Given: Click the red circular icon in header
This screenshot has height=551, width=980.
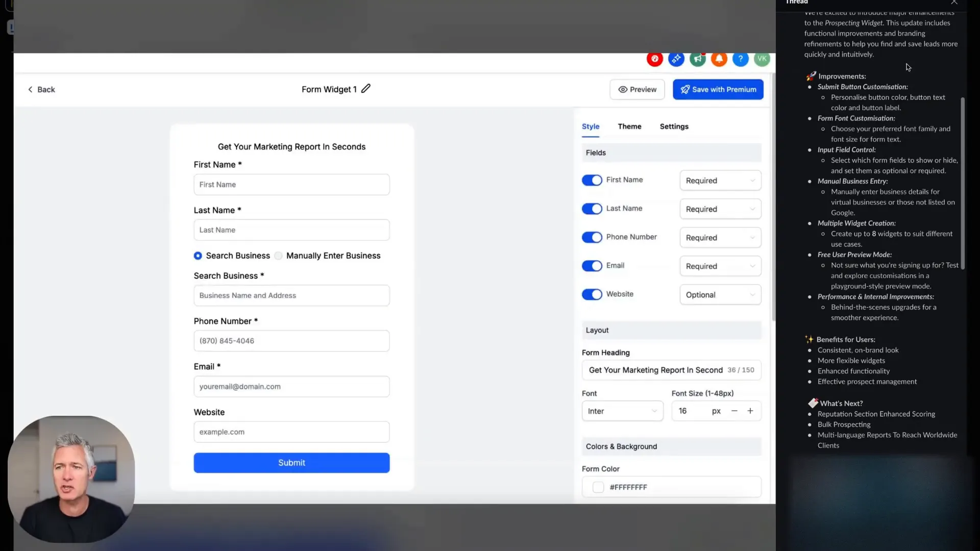Looking at the screenshot, I should (654, 59).
